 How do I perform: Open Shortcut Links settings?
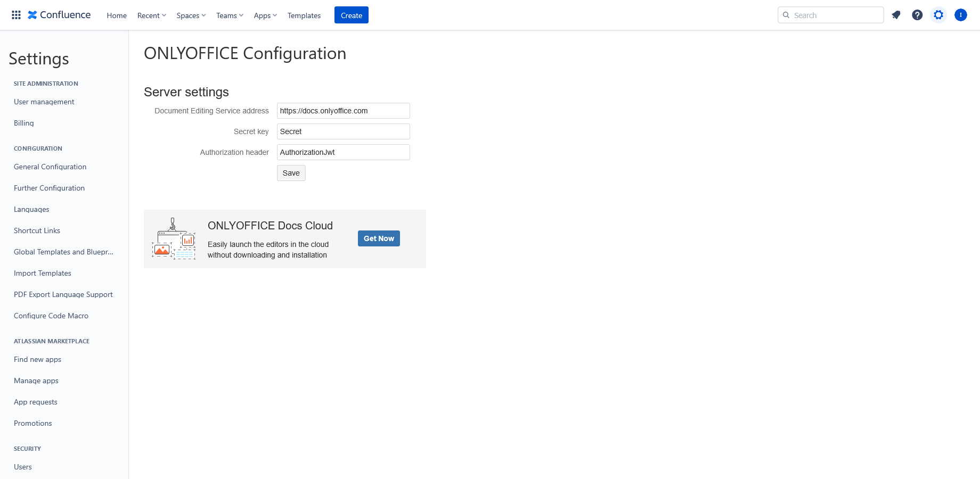tap(37, 230)
